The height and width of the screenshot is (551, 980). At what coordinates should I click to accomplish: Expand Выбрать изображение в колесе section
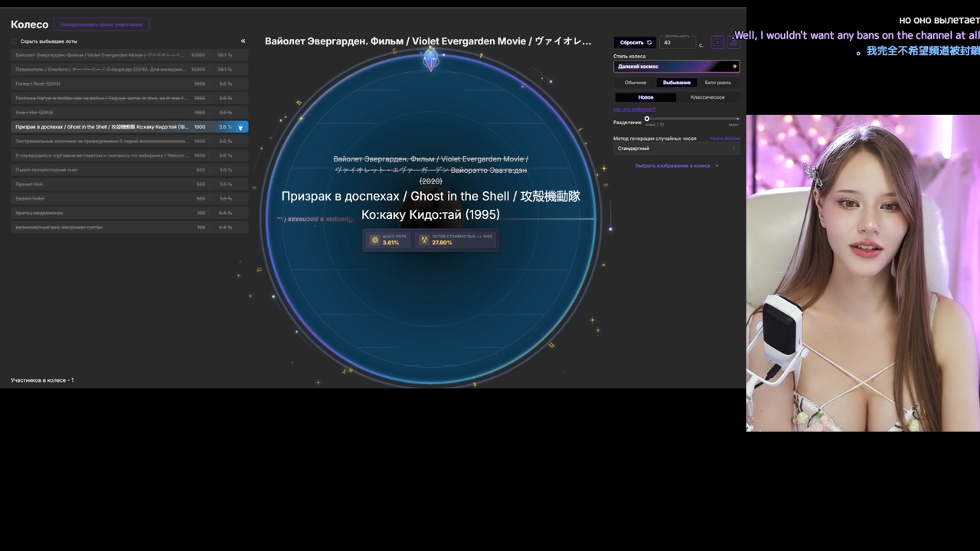[x=677, y=166]
